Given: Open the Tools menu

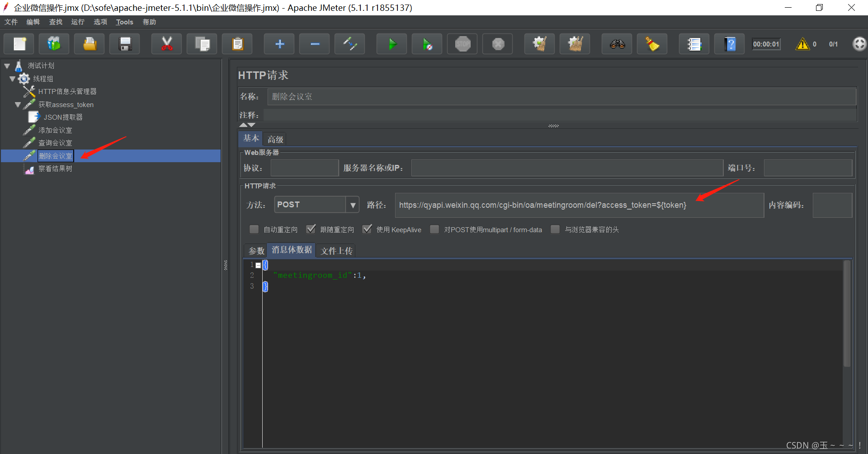Looking at the screenshot, I should click(x=124, y=22).
